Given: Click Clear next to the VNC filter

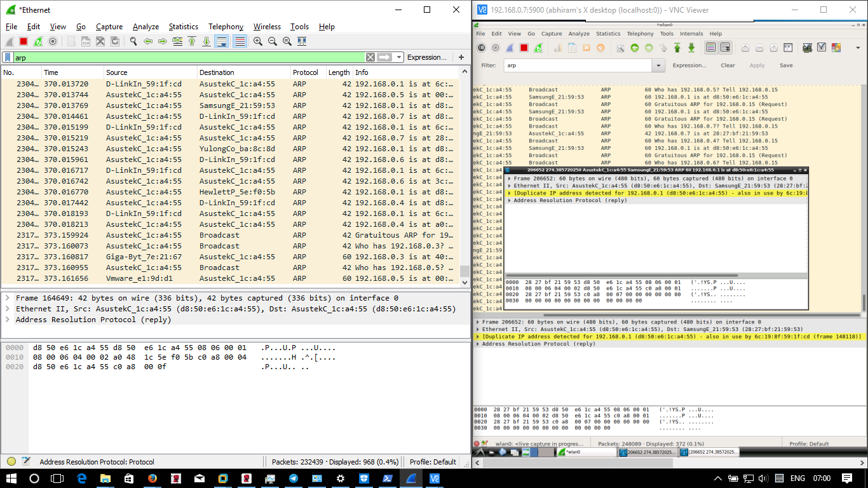Looking at the screenshot, I should 728,65.
